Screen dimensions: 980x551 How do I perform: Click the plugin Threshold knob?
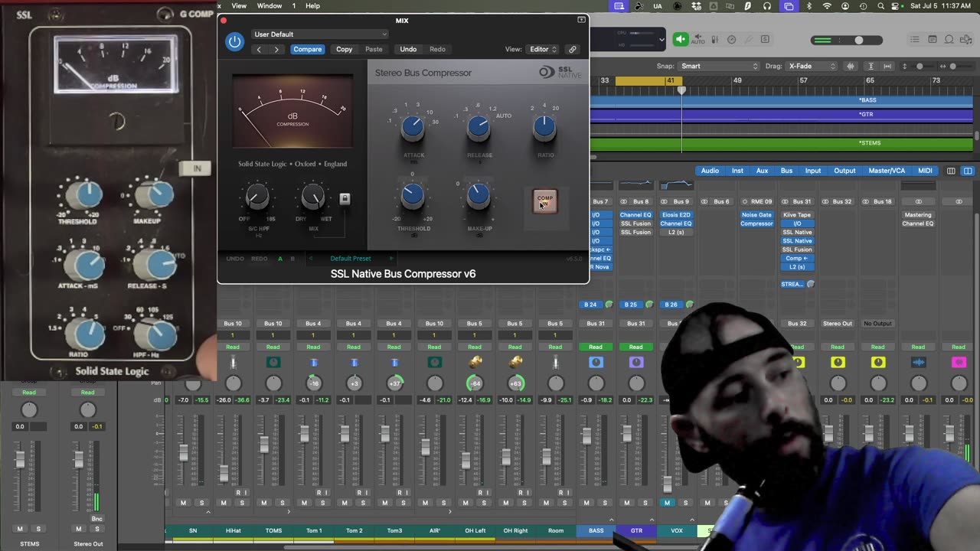[x=413, y=197]
